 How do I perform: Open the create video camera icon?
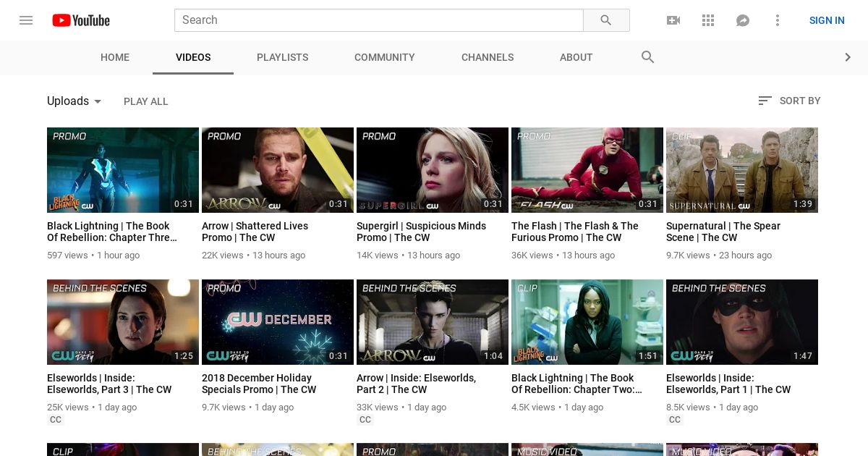click(x=673, y=20)
